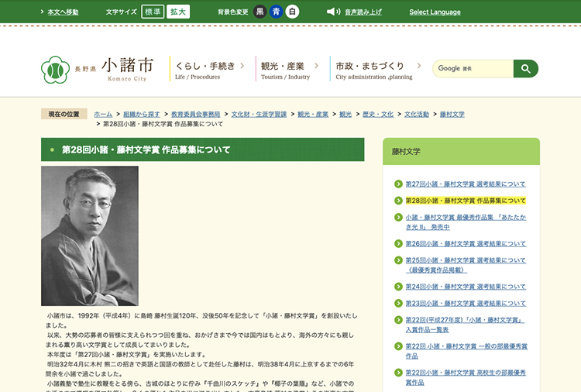Open 藤村文学 breadcrumb link

(452, 114)
